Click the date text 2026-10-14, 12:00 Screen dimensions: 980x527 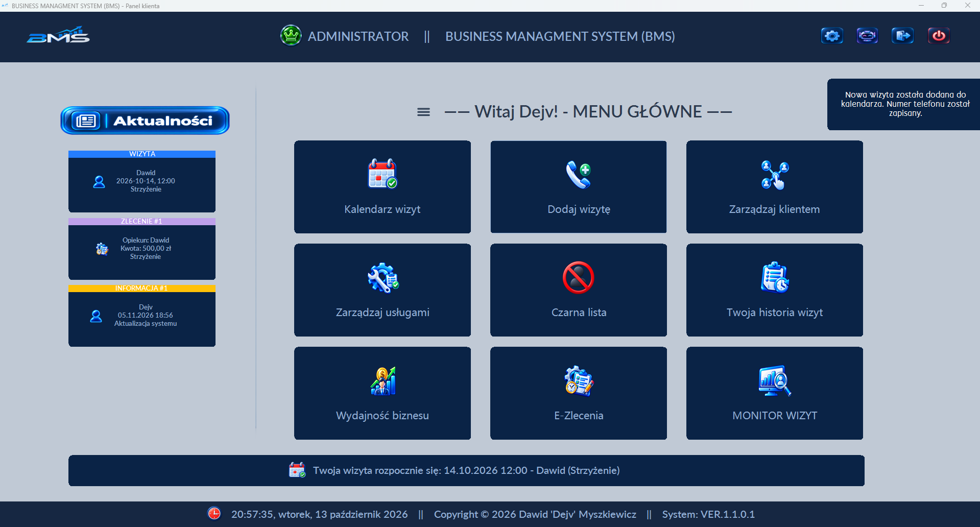click(x=146, y=181)
